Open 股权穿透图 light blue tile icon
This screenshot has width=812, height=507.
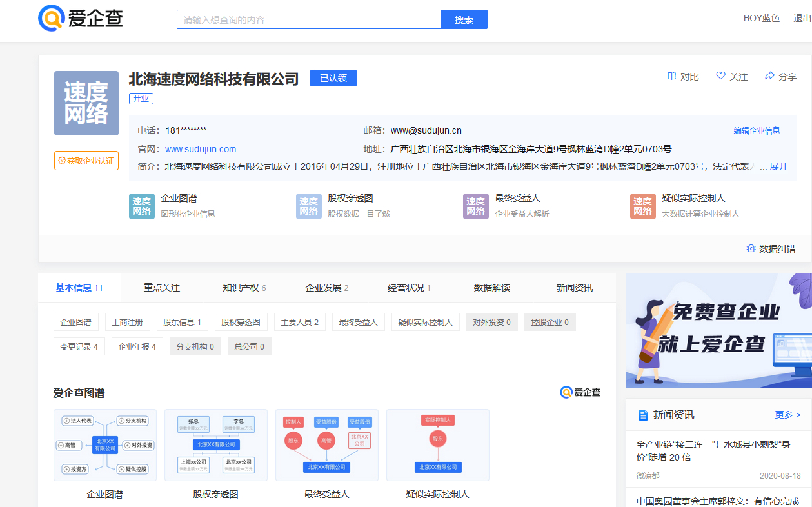click(309, 206)
